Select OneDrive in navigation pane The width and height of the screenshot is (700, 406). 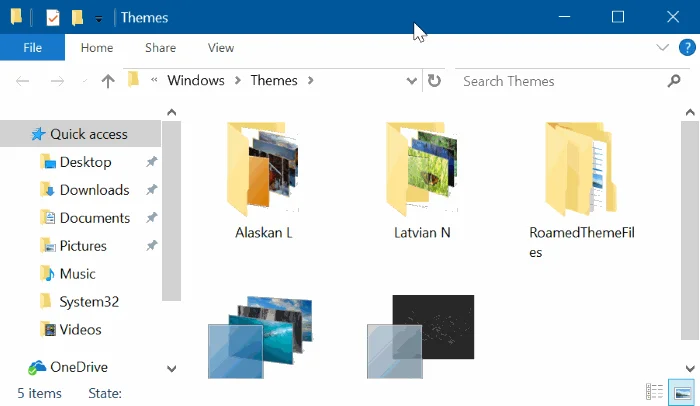(80, 367)
